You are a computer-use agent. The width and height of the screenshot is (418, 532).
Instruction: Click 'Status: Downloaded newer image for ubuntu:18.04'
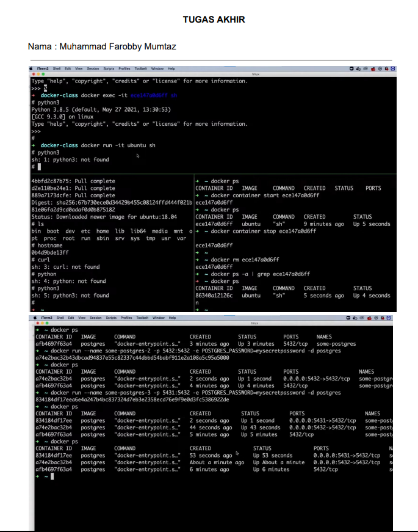tap(104, 217)
